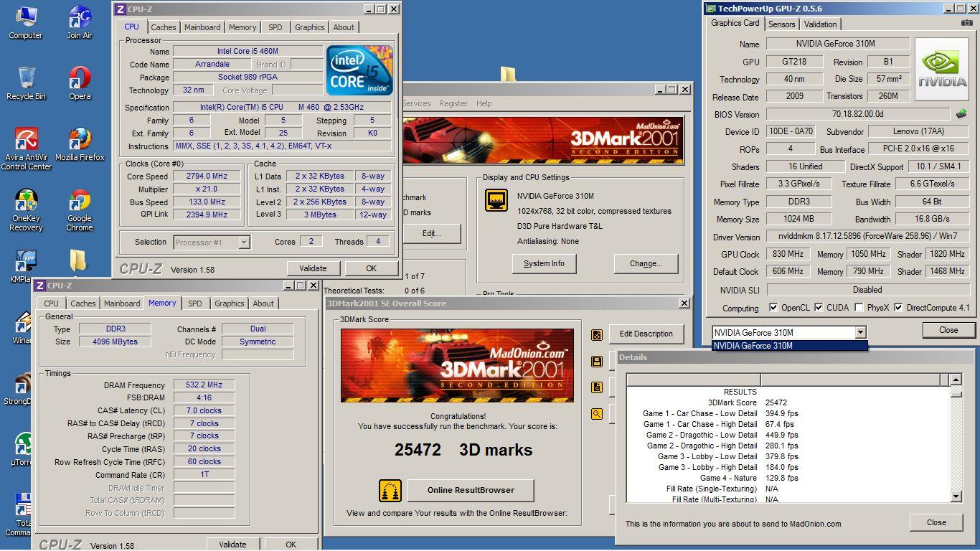Select the Recycle Bin icon
This screenshot has height=551, width=980.
26,83
